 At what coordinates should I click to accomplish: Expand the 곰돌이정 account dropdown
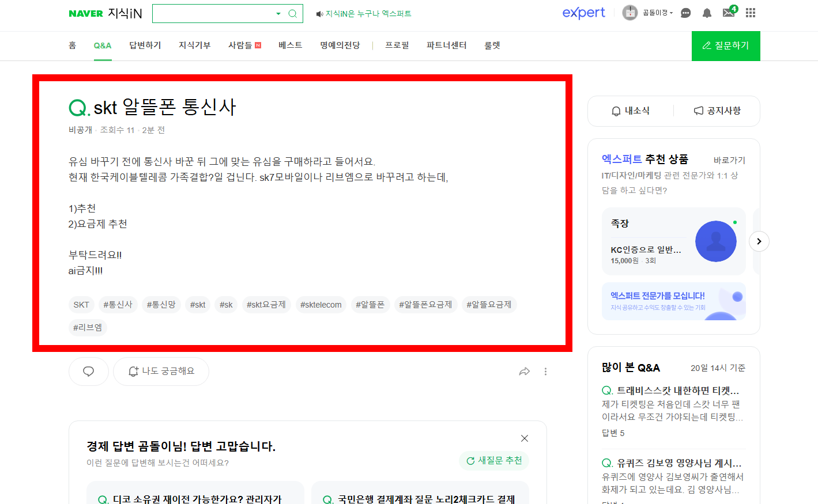(x=658, y=13)
